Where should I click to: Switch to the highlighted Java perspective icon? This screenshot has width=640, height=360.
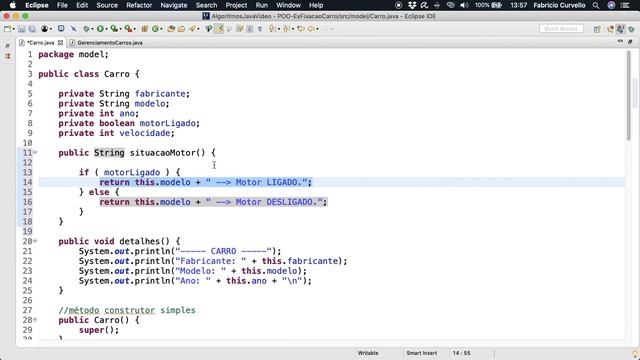pyautogui.click(x=620, y=29)
